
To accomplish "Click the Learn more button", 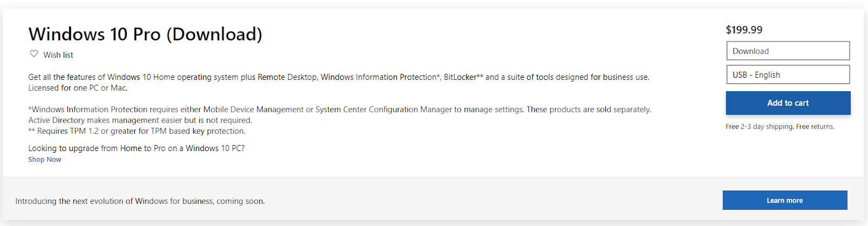I will tap(784, 200).
